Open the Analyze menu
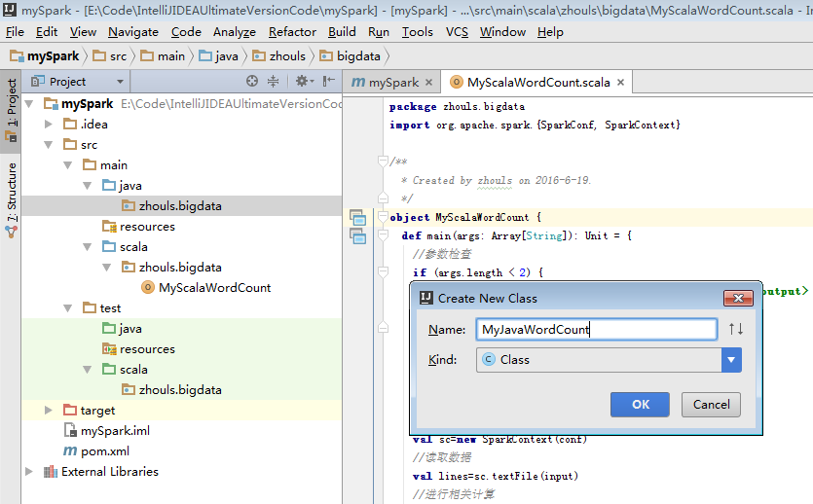 pos(235,32)
